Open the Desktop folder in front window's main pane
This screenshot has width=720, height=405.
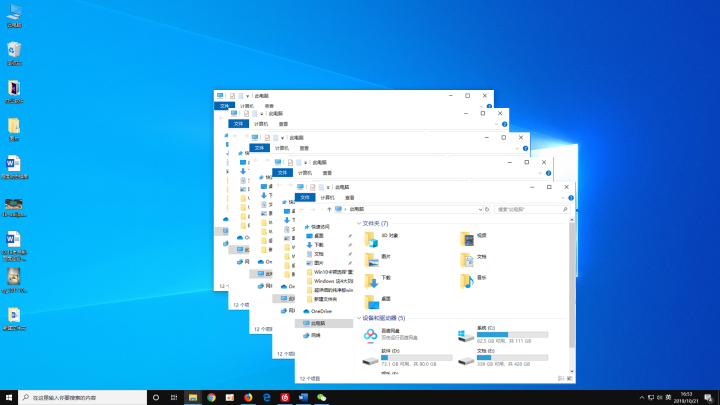pos(378,302)
